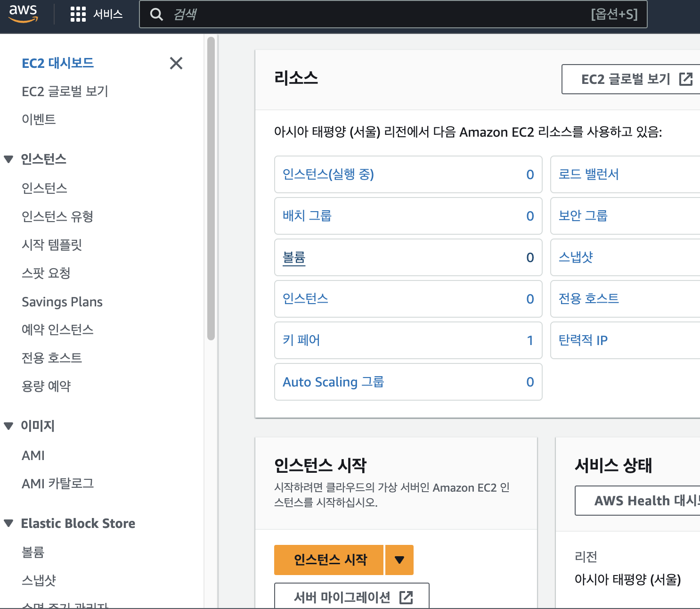Open 전용 호스트 resource card link
Viewport: 700px width, 609px height.
pos(589,299)
